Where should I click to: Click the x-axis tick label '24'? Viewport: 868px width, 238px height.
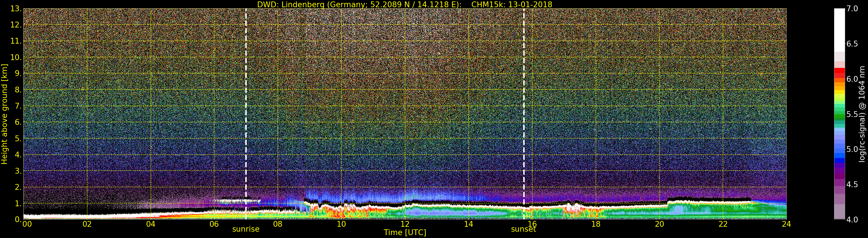786,224
